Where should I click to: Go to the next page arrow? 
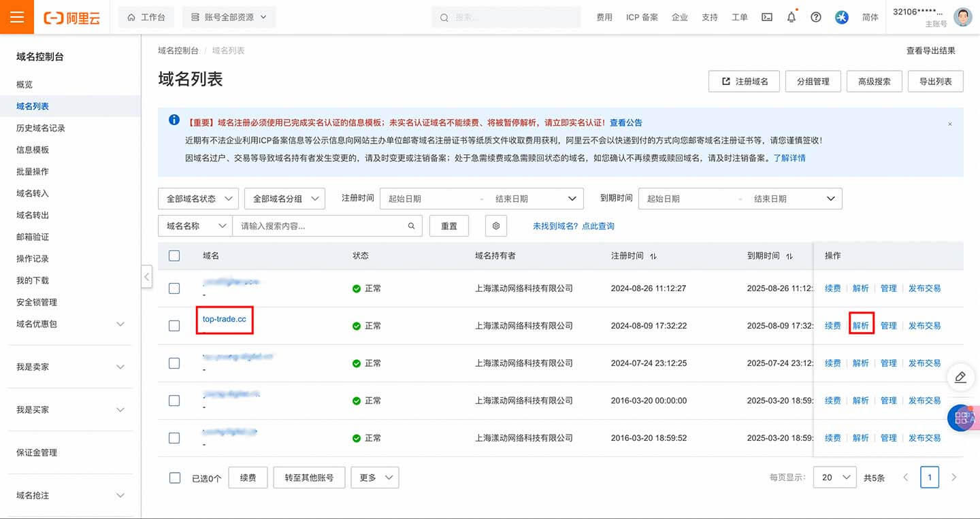(954, 478)
